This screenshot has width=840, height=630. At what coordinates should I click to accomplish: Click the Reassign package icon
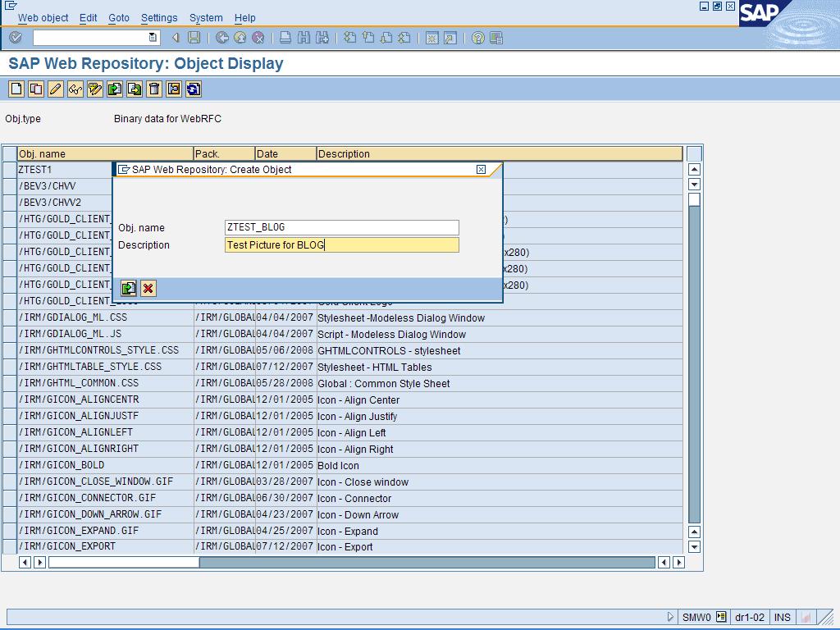pyautogui.click(x=174, y=89)
